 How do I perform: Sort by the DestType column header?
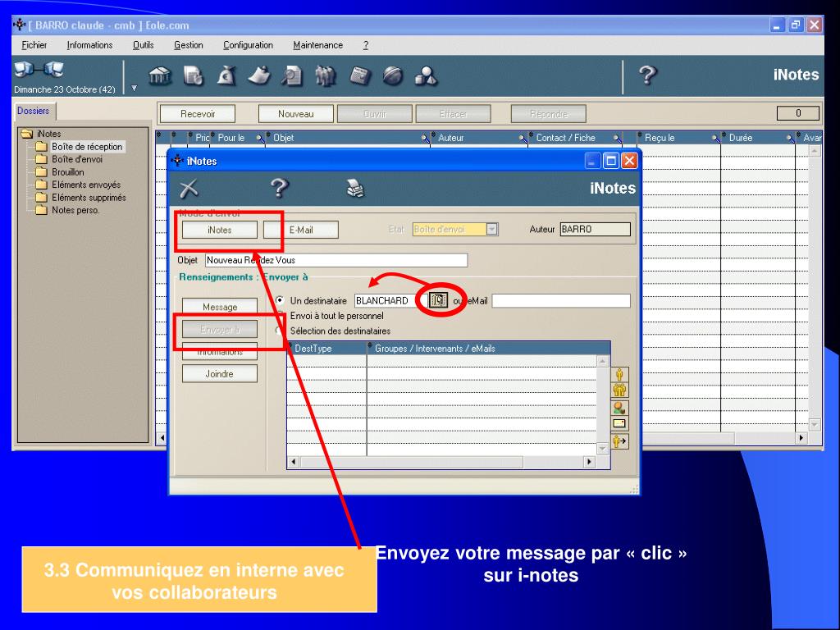tap(326, 348)
